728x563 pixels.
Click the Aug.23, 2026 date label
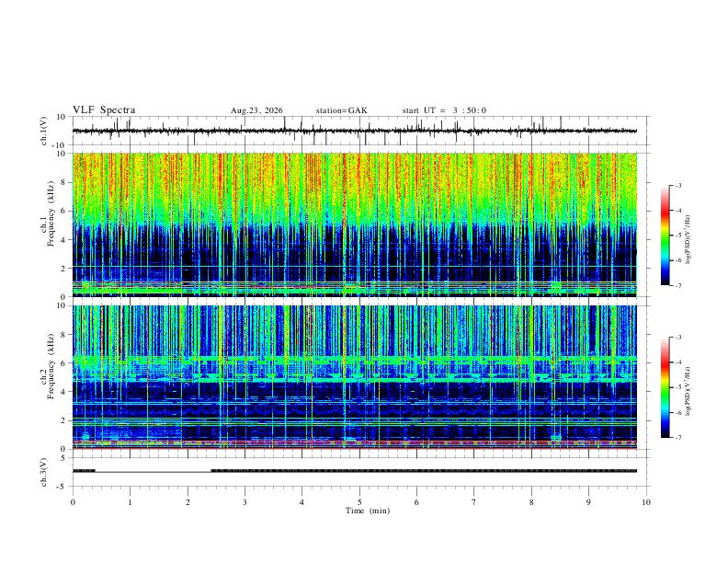(256, 110)
